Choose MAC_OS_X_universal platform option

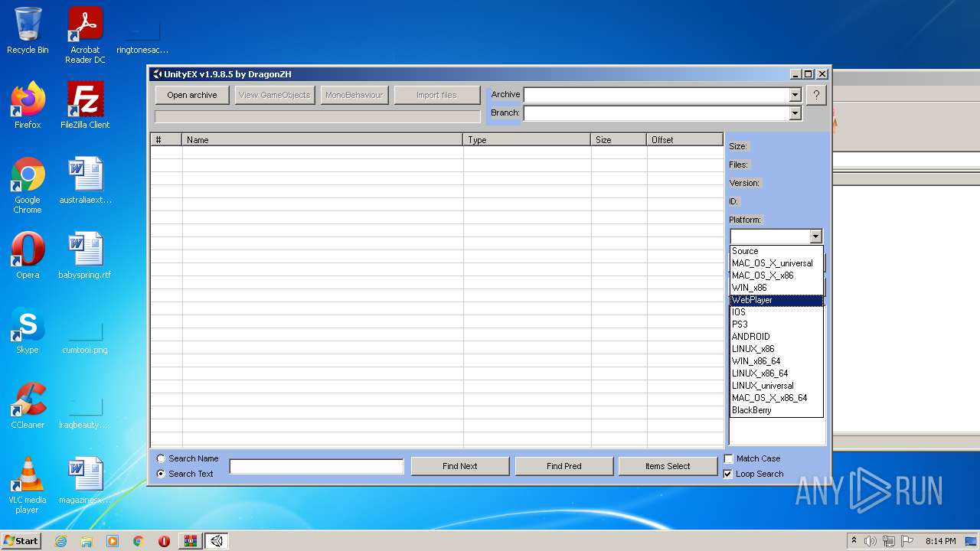(776, 263)
